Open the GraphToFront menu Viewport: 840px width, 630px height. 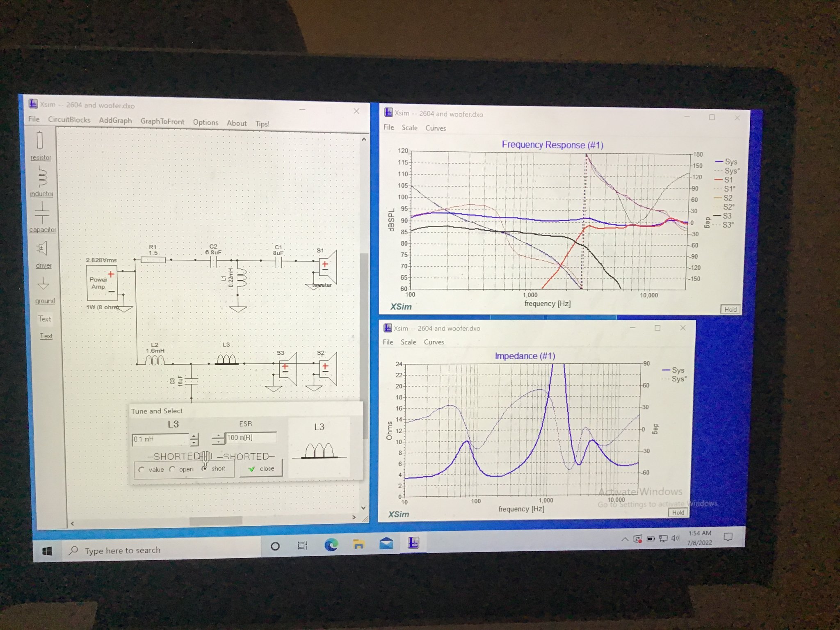[x=162, y=121]
